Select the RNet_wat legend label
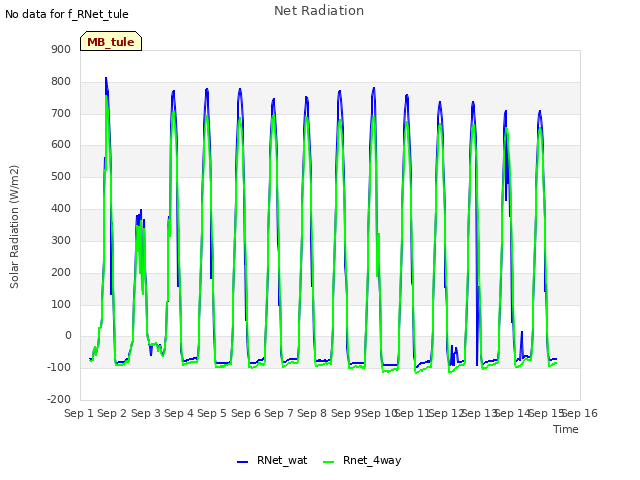640x480 pixels. [282, 460]
